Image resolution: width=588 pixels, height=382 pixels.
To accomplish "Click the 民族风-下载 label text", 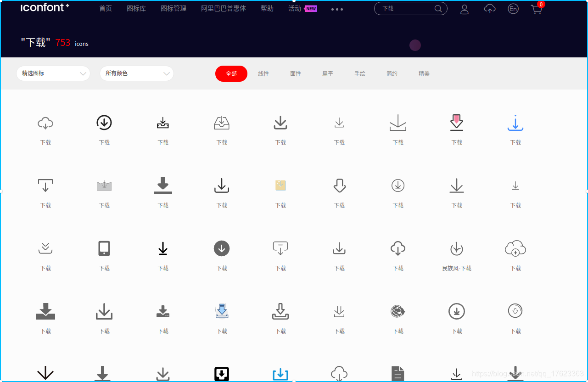I will (x=457, y=268).
